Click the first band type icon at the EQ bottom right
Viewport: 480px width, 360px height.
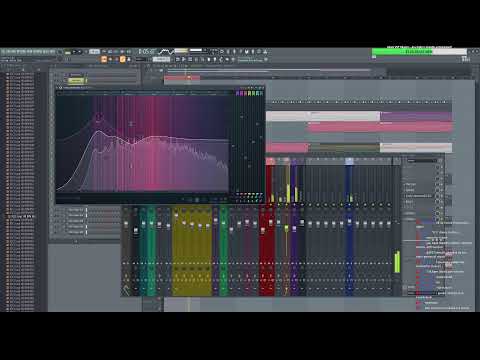point(238,194)
